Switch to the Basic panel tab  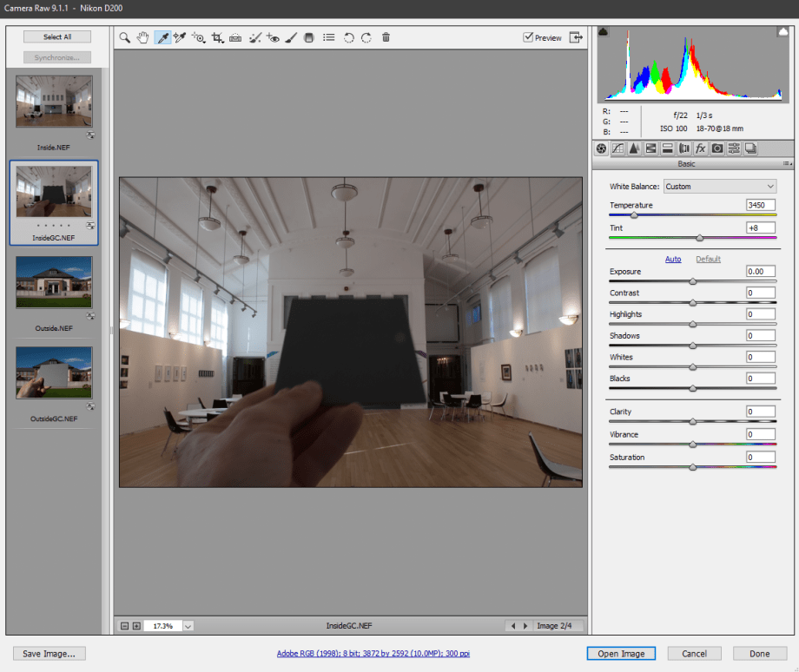[601, 148]
